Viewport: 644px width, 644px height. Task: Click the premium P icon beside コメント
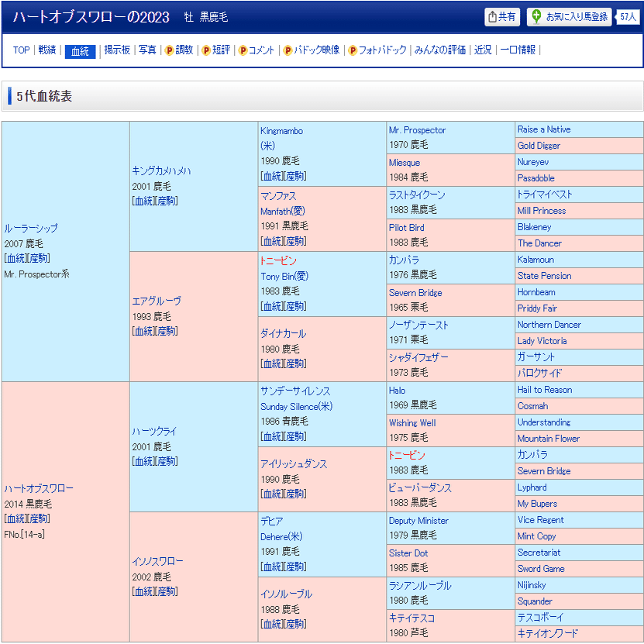(x=243, y=50)
